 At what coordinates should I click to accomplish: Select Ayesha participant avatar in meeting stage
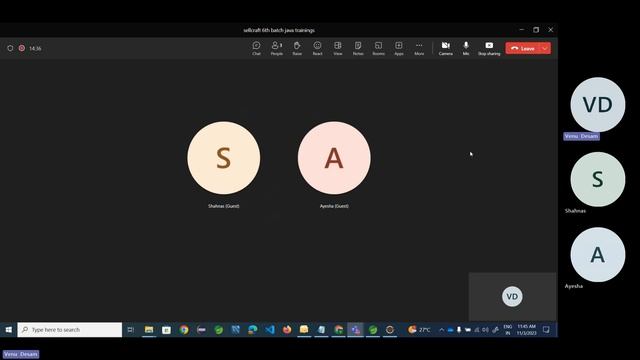coord(334,158)
